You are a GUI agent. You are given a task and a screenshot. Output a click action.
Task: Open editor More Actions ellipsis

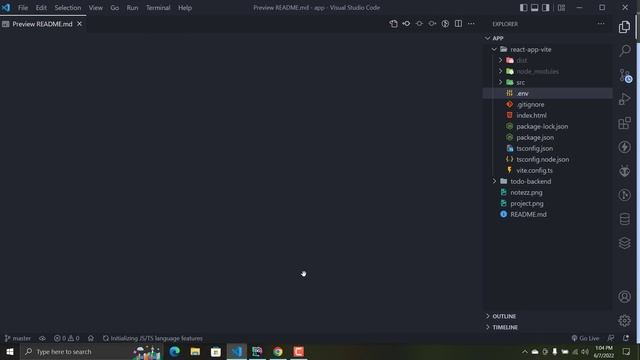(471, 24)
